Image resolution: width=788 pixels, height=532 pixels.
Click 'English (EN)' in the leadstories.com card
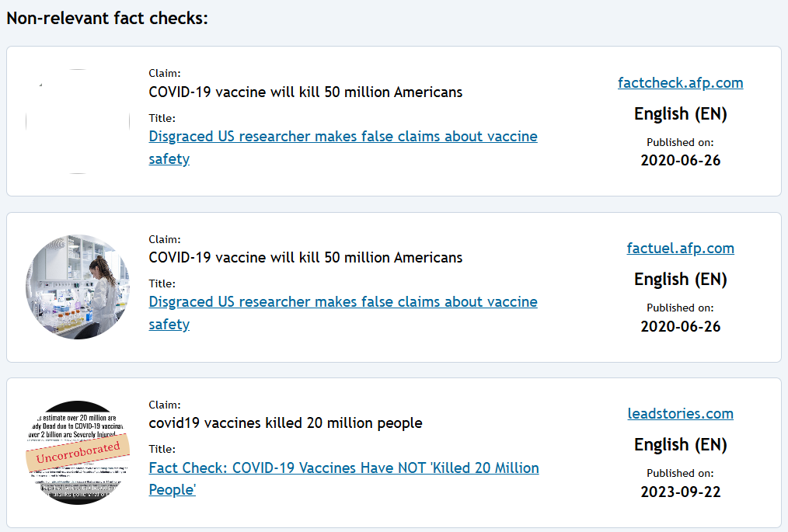pos(680,445)
